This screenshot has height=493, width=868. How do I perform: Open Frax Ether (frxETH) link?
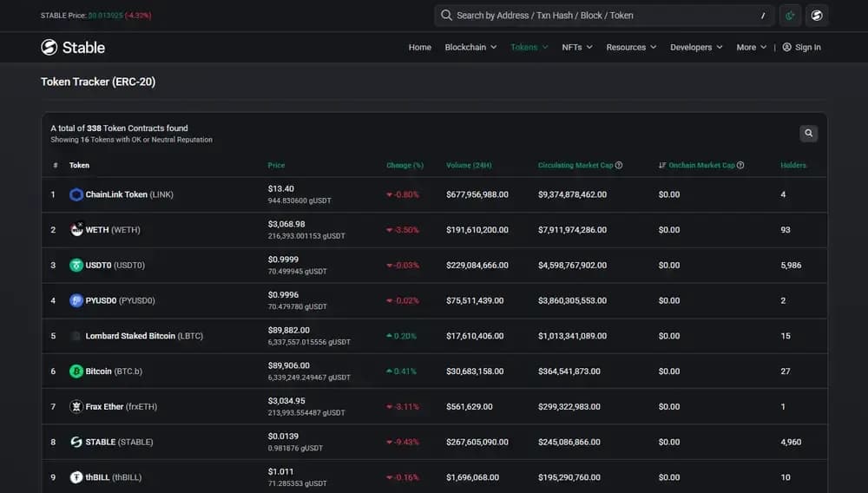(x=122, y=407)
